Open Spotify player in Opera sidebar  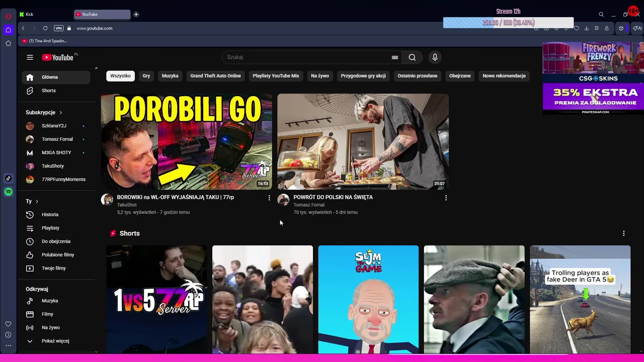click(x=8, y=192)
